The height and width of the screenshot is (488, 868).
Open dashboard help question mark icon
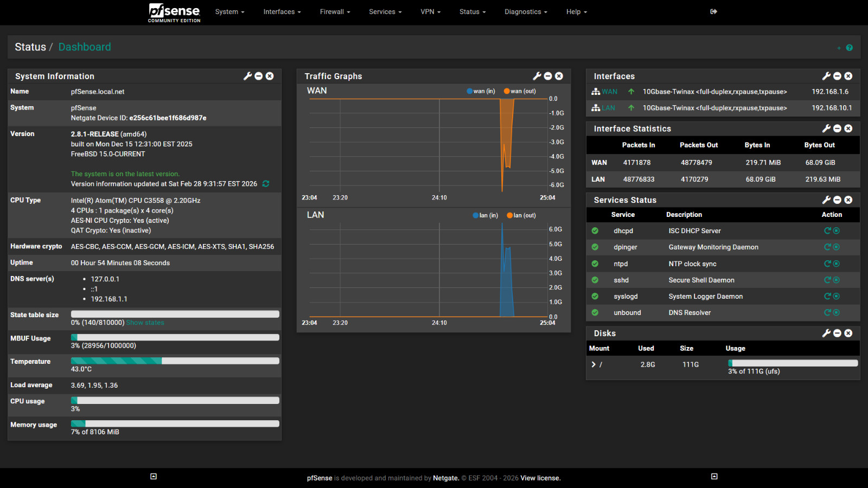pos(849,48)
